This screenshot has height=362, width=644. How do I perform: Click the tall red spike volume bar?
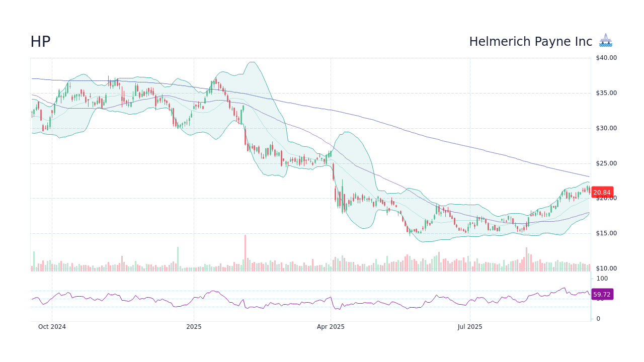pyautogui.click(x=245, y=251)
